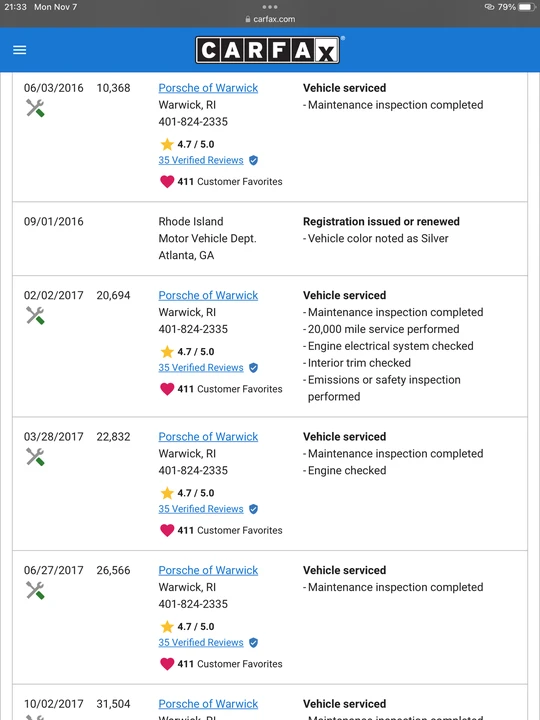
Task: Click the wrench service icon for 06/27/2017
Action: point(35,591)
